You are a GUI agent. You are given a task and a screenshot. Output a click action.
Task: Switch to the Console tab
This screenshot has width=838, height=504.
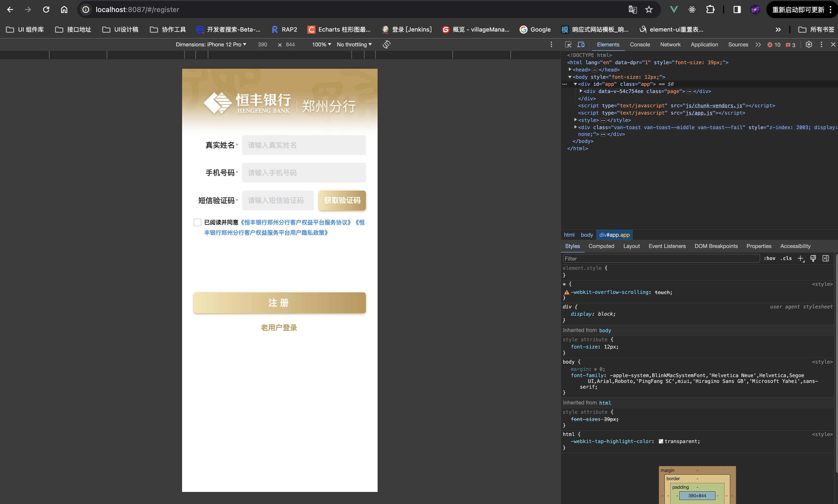pos(640,44)
